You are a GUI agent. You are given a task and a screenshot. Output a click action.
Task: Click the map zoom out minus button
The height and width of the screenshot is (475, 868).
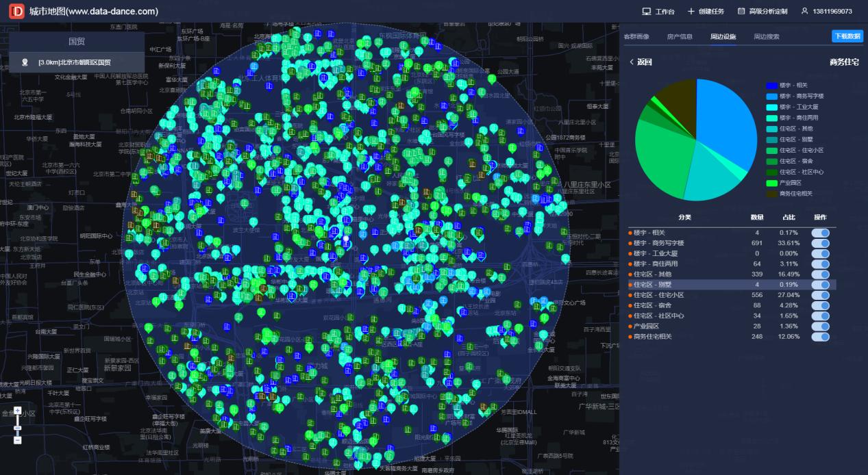[x=18, y=440]
